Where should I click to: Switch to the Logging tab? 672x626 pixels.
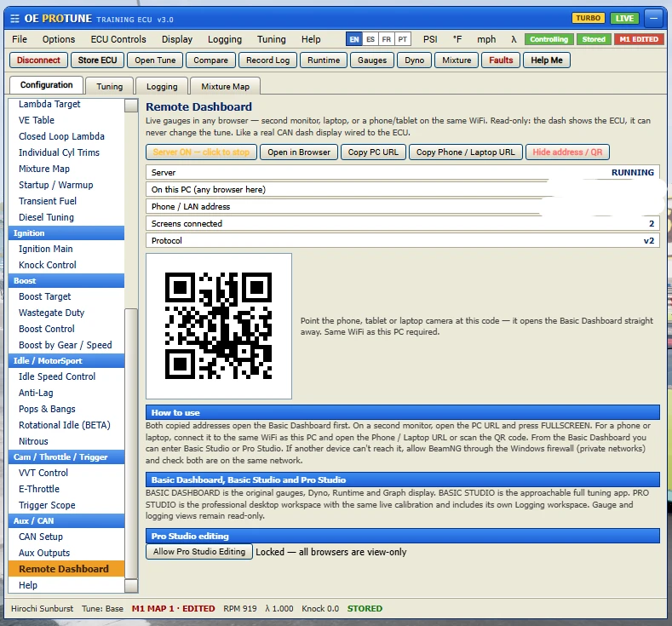162,86
